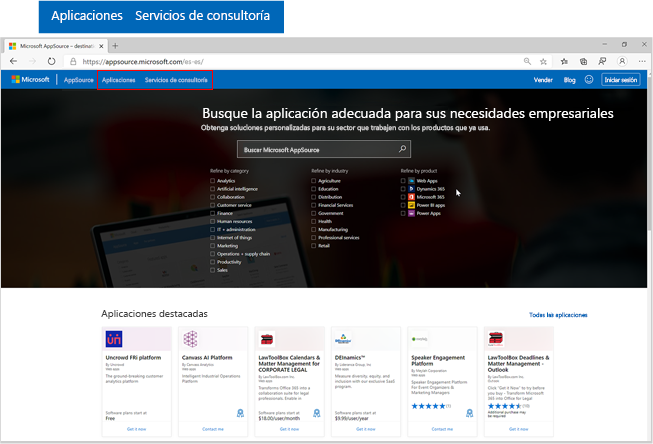This screenshot has width=653, height=444.
Task: Open the Todas las aplicaciones link
Action: click(x=558, y=315)
